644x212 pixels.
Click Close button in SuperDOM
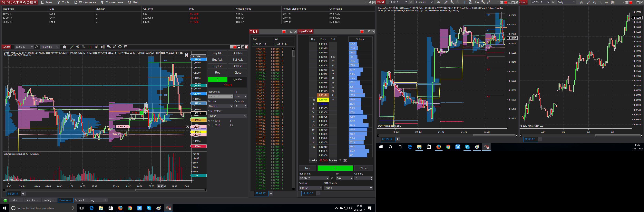363,168
